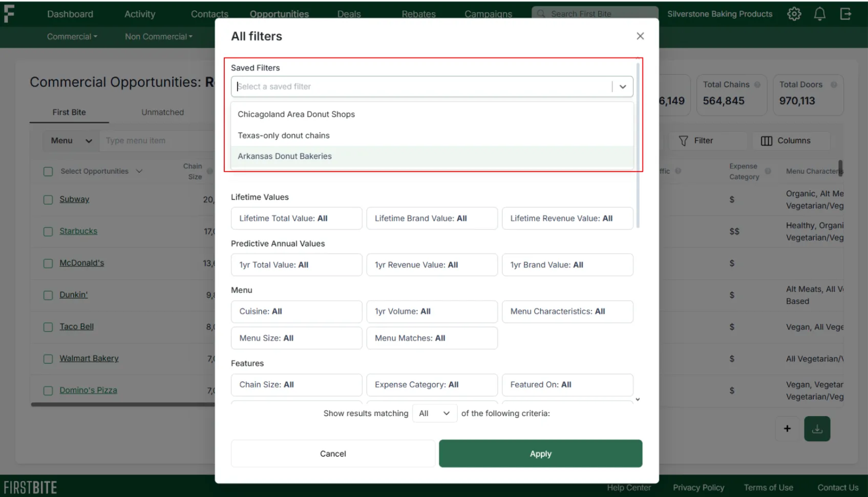868x497 pixels.
Task: Click the Expense Category info icon
Action: click(x=768, y=171)
